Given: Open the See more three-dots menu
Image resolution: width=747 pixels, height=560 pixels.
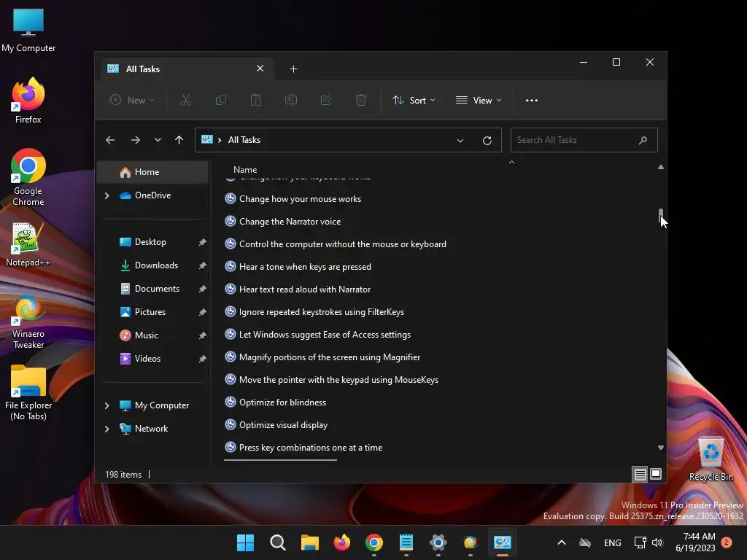Looking at the screenshot, I should pos(532,101).
